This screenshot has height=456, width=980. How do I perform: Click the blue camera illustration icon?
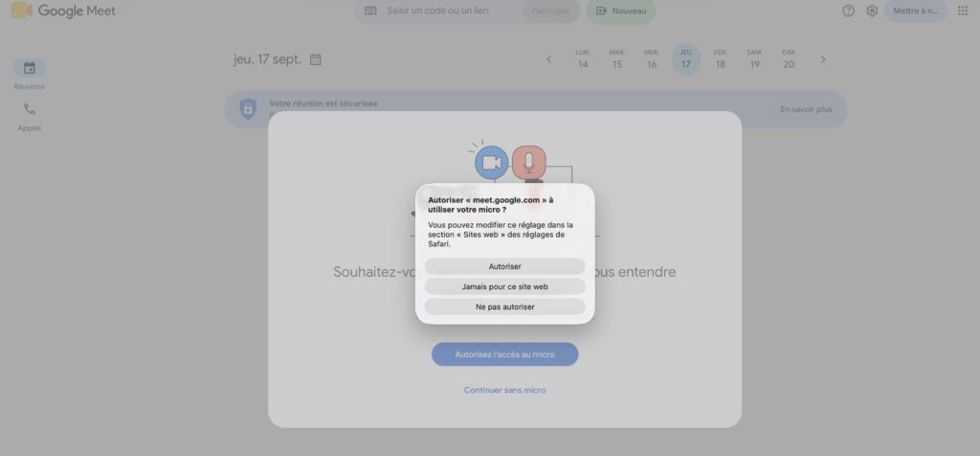pos(491,163)
